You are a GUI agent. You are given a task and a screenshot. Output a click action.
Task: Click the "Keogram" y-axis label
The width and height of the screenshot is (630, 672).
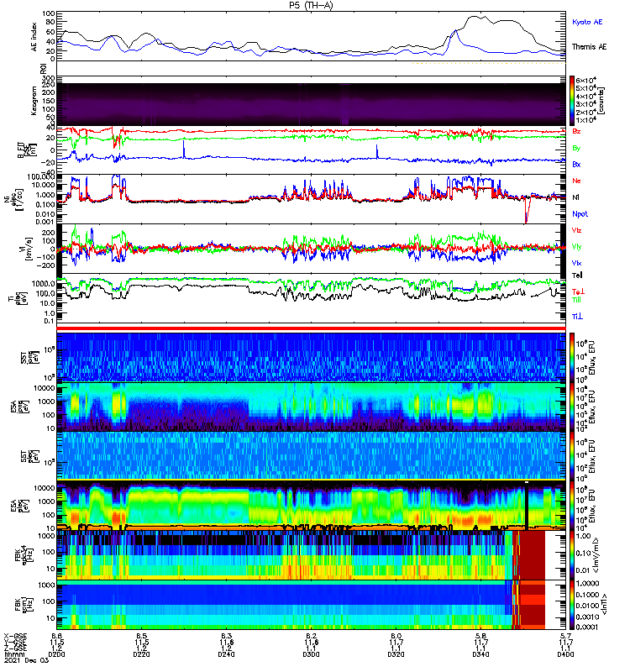pyautogui.click(x=34, y=101)
